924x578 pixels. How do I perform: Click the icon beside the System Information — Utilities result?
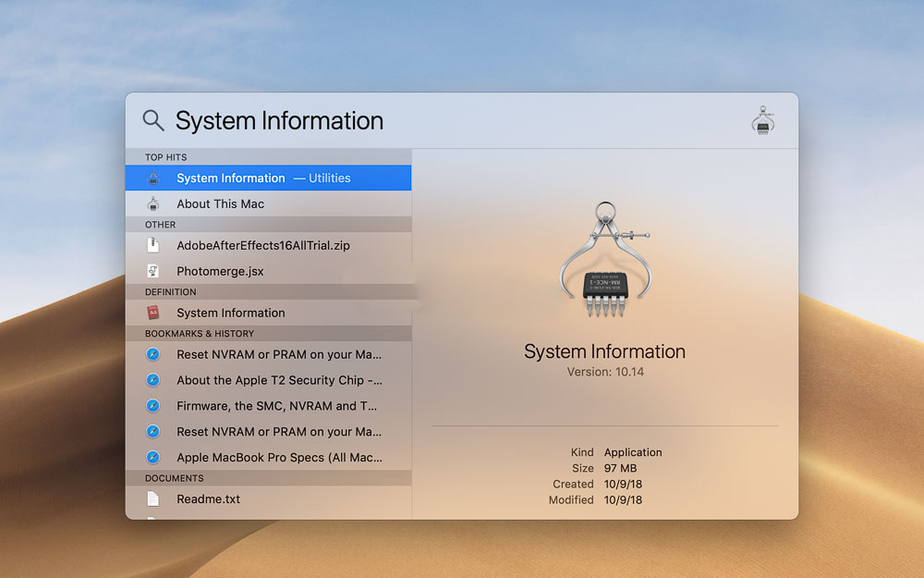(153, 178)
